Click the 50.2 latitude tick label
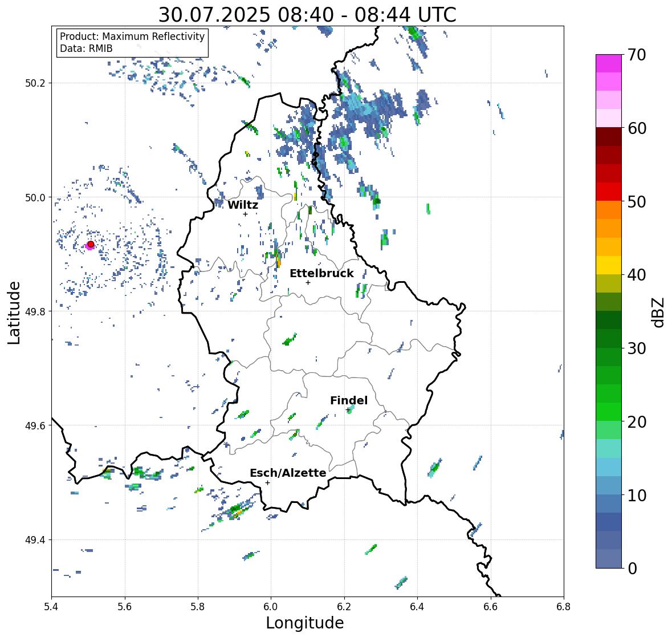Image resolution: width=672 pixels, height=637 pixels. coord(36,83)
